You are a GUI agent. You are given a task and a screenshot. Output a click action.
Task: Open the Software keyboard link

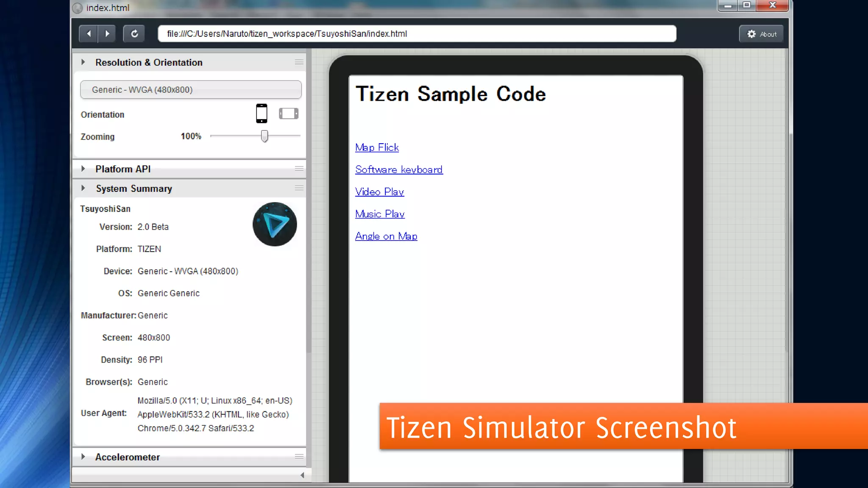[399, 169]
